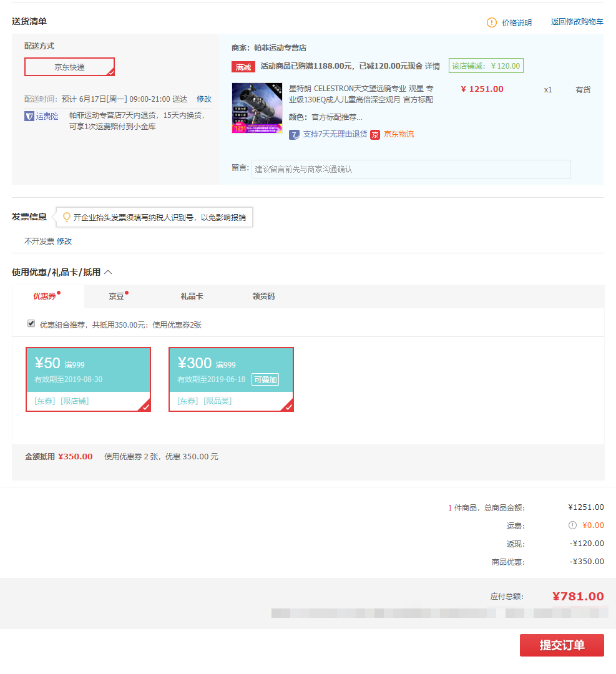Click [限品类] label on ¥300 coupon

pyautogui.click(x=218, y=401)
